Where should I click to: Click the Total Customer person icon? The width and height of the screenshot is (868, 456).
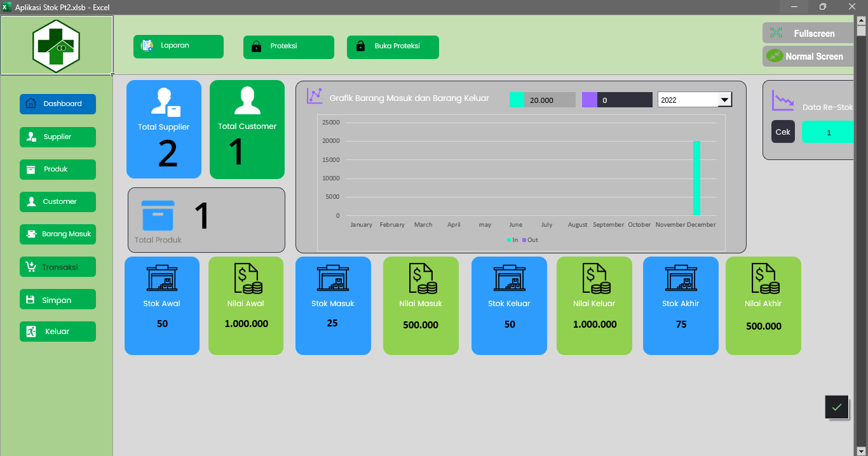[247, 100]
